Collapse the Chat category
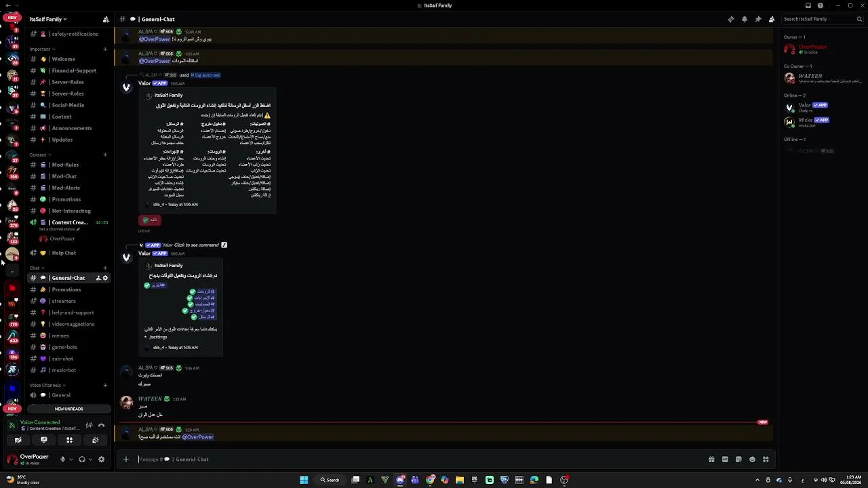 [36, 268]
